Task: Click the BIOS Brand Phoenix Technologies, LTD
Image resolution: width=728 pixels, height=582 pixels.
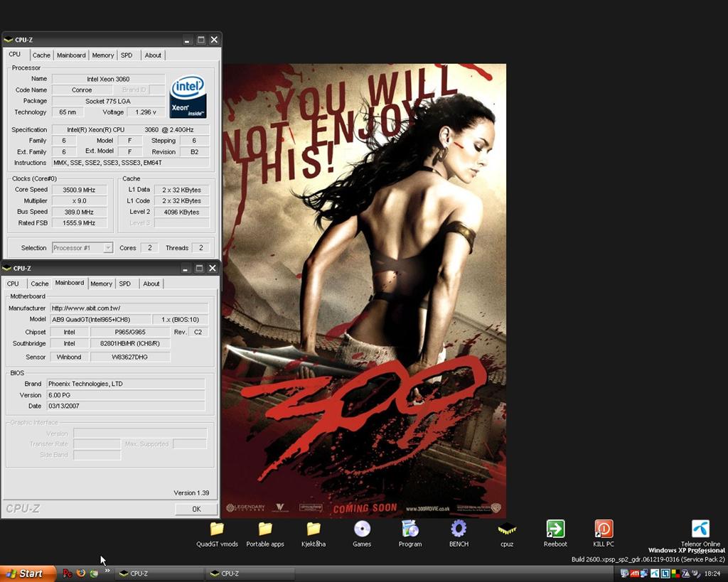Action: 126,384
